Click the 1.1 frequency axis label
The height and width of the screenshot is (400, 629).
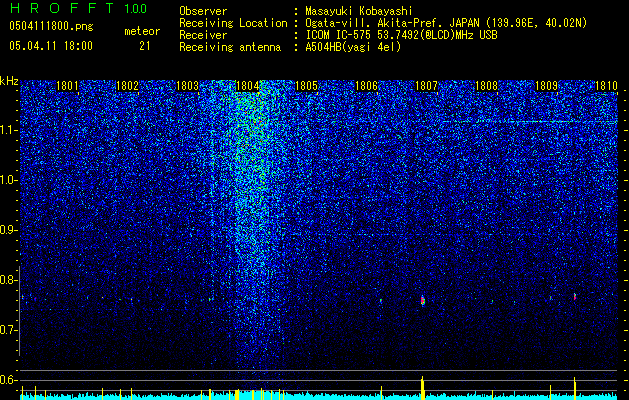click(8, 130)
